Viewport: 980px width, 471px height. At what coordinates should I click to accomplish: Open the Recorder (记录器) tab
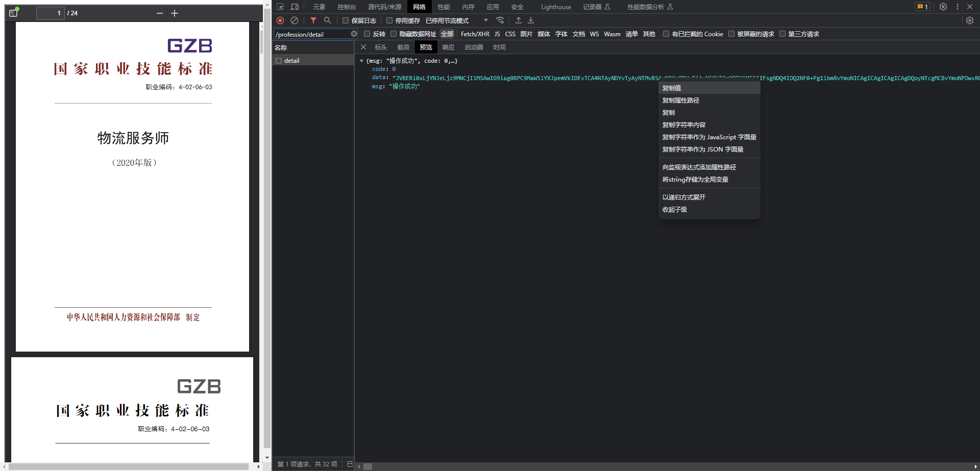tap(597, 7)
